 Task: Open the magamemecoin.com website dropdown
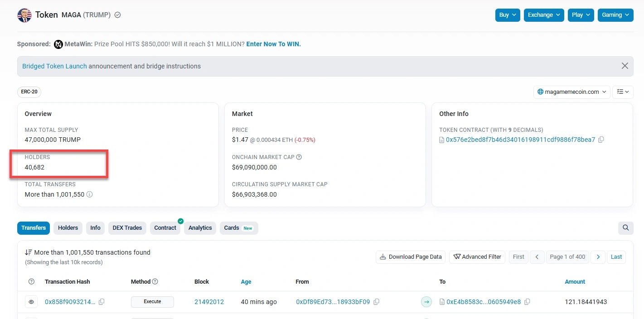[571, 92]
